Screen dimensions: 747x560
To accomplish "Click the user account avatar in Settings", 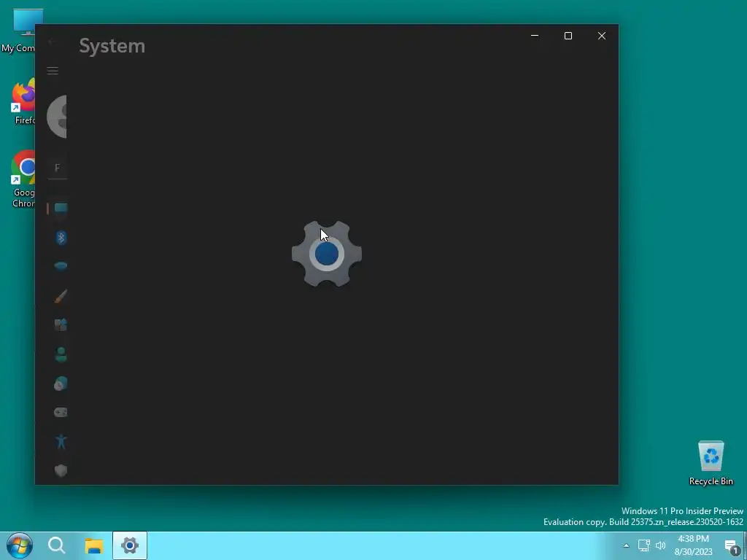I will pos(57,117).
